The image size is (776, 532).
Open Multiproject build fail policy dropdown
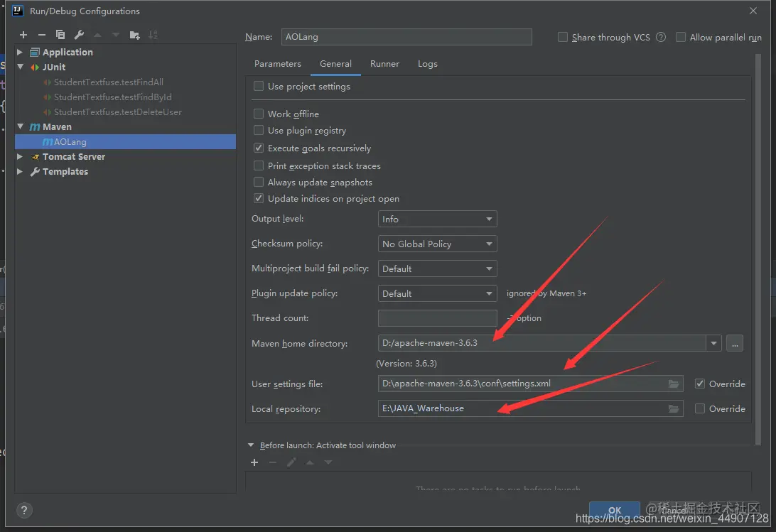click(438, 268)
